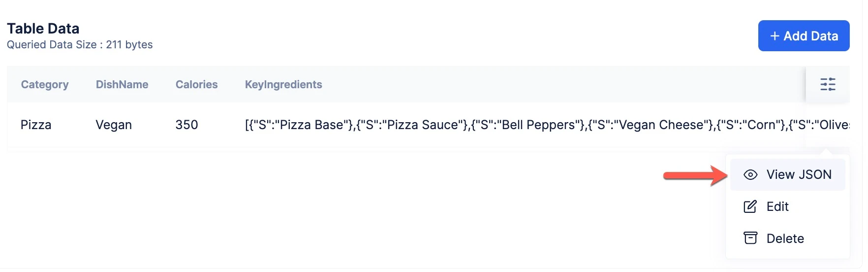Click the 350 calories cell
Image resolution: width=868 pixels, height=272 pixels.
(x=186, y=125)
